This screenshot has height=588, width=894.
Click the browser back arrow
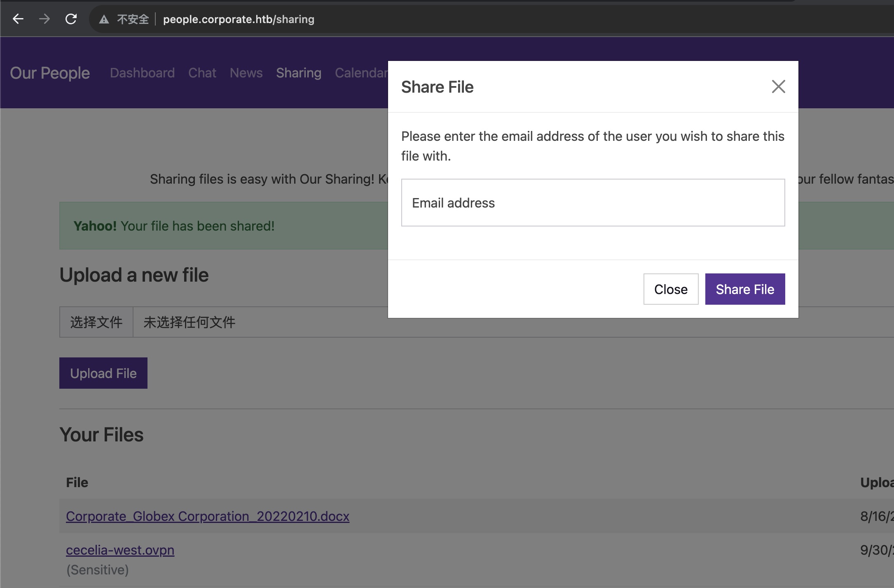point(18,19)
